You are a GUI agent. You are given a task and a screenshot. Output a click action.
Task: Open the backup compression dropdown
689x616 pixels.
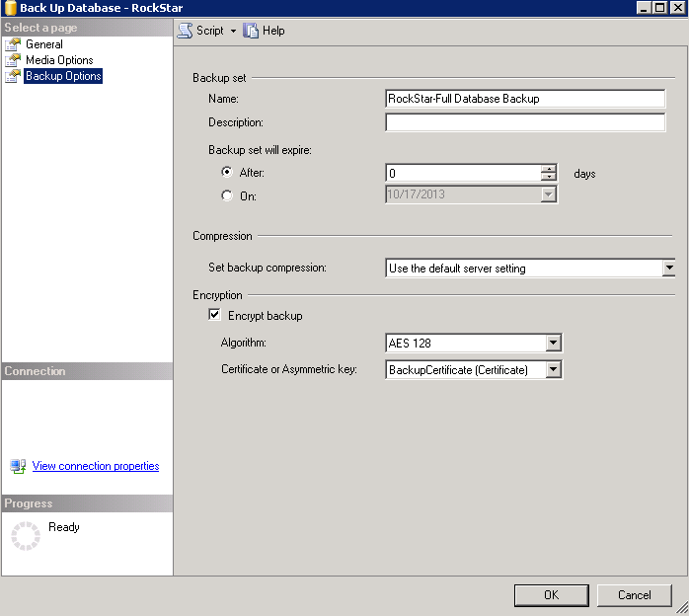668,268
